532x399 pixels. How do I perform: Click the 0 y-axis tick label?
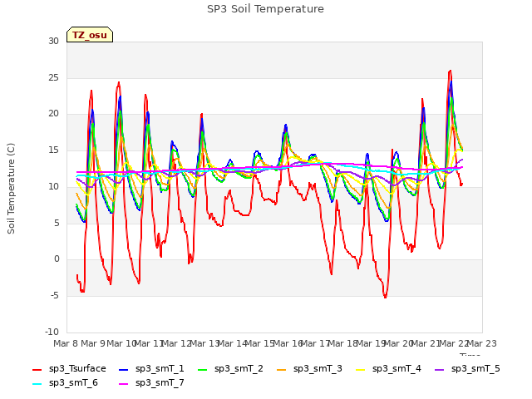pos(57,259)
